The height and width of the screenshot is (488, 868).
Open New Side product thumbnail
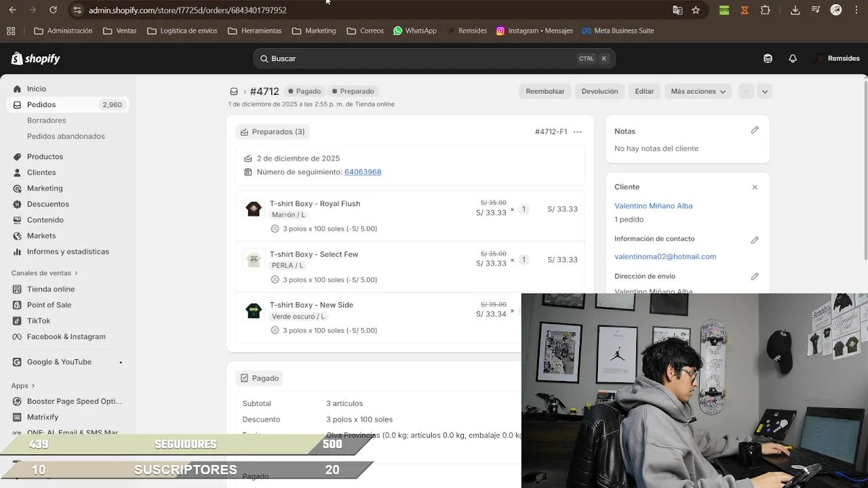(x=254, y=311)
